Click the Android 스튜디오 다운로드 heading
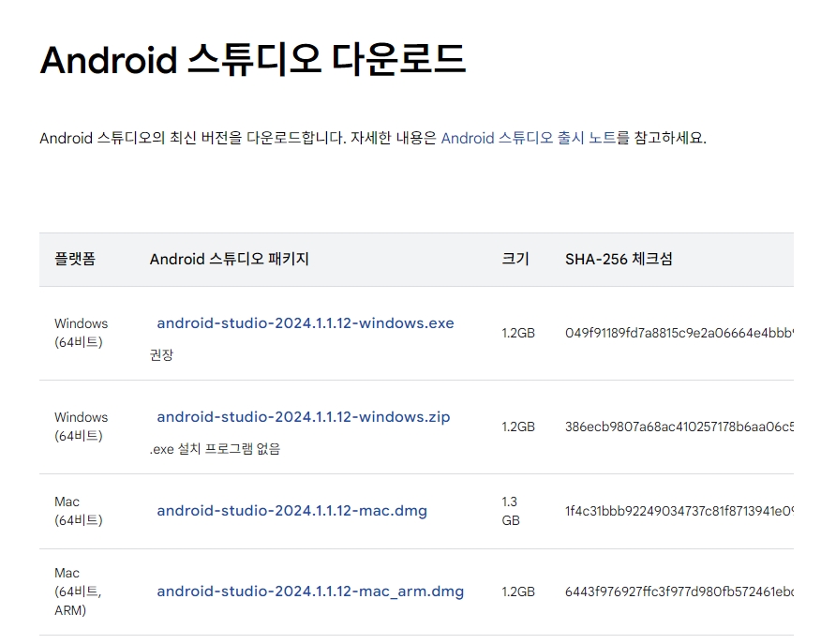This screenshot has height=644, width=836. 253,59
